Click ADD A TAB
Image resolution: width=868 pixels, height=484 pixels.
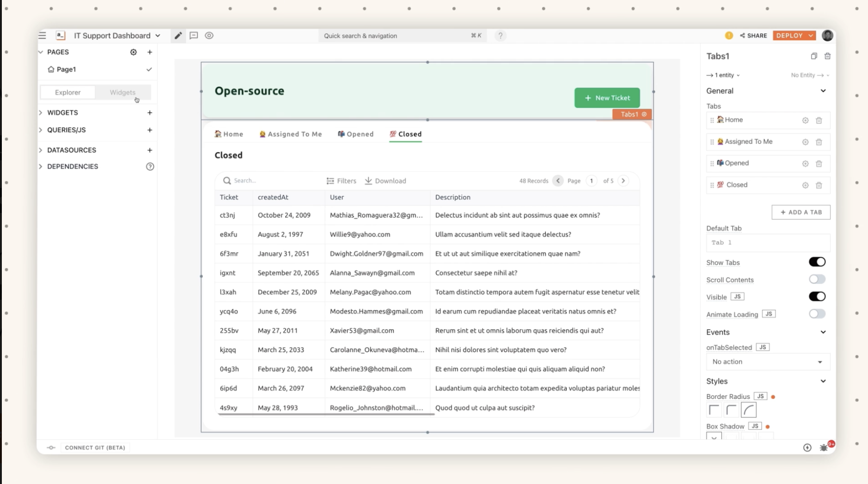pos(801,212)
